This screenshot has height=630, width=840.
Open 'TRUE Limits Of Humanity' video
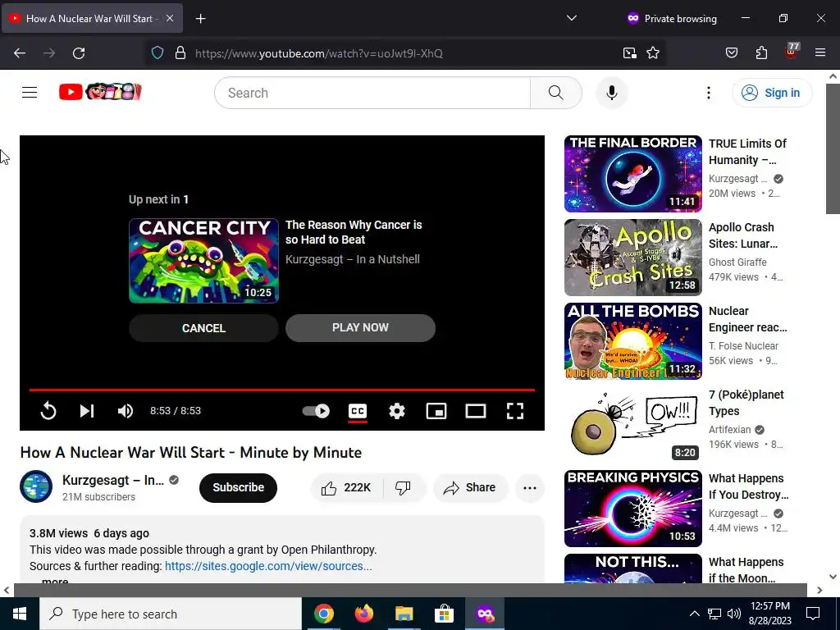pos(747,152)
